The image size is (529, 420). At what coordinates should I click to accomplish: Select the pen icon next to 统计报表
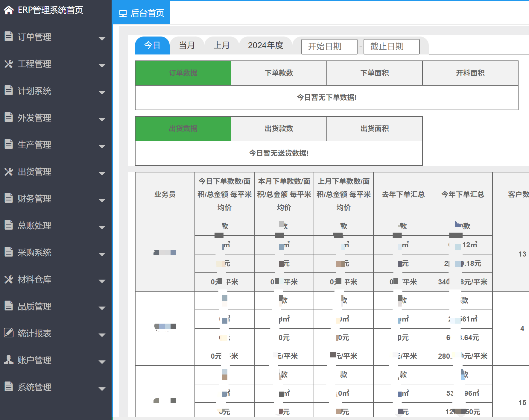pos(9,333)
